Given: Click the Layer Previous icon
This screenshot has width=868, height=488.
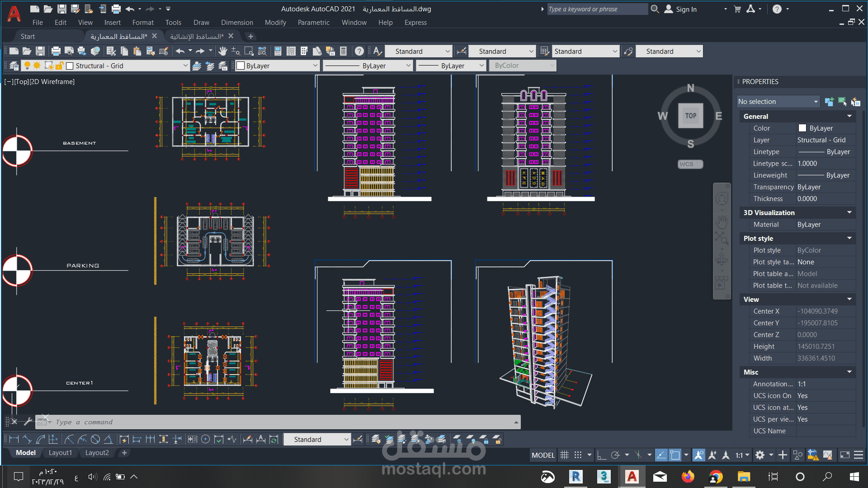Looking at the screenshot, I should coord(210,66).
